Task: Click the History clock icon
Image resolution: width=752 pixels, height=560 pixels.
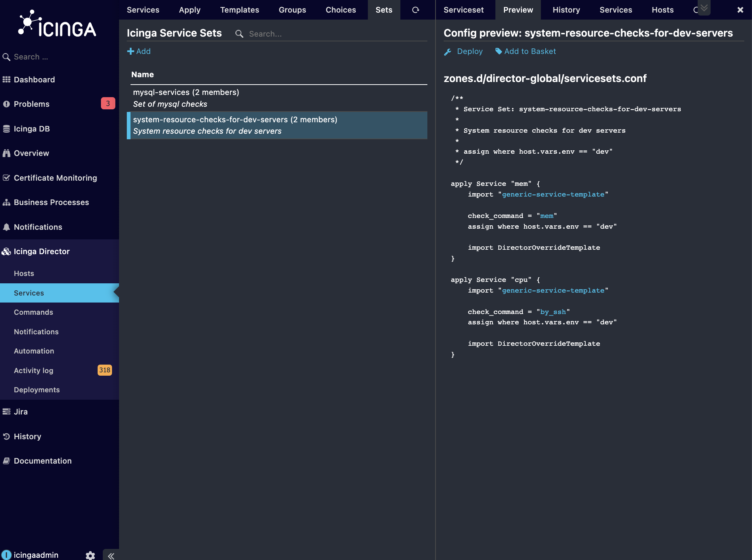Action: click(x=6, y=436)
